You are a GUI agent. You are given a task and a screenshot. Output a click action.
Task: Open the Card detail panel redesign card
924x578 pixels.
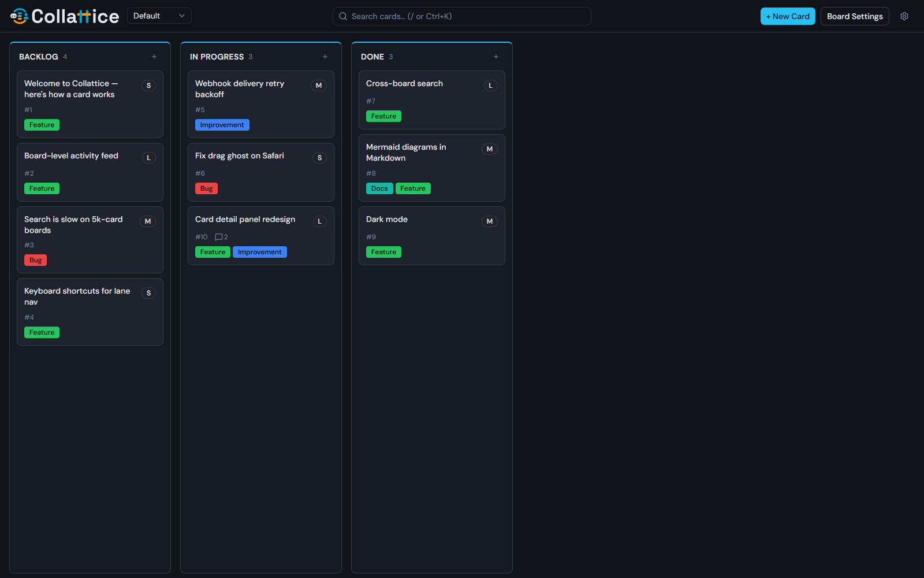click(x=261, y=236)
